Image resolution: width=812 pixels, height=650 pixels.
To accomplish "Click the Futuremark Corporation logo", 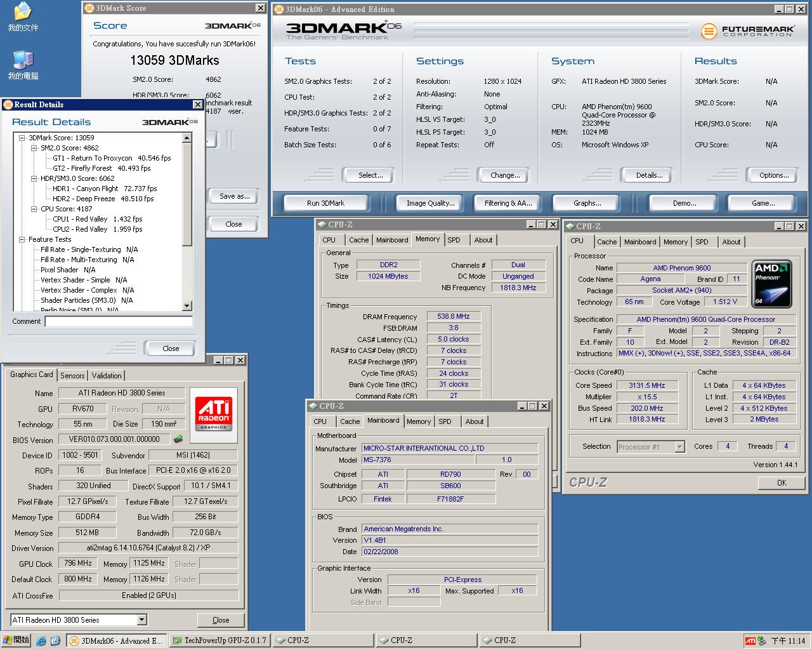I will pos(747,30).
